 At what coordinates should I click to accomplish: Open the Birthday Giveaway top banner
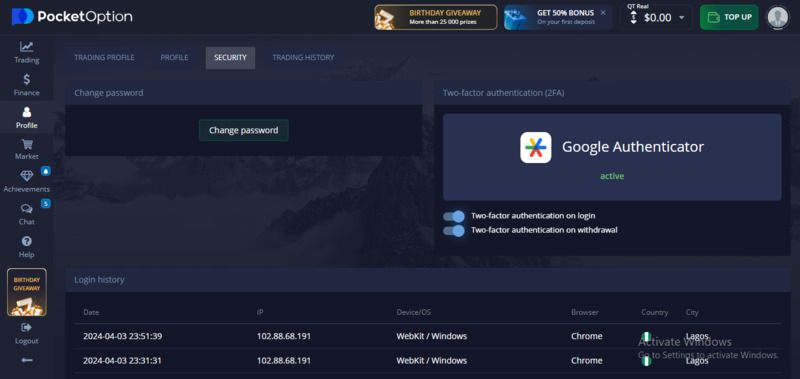tap(436, 17)
